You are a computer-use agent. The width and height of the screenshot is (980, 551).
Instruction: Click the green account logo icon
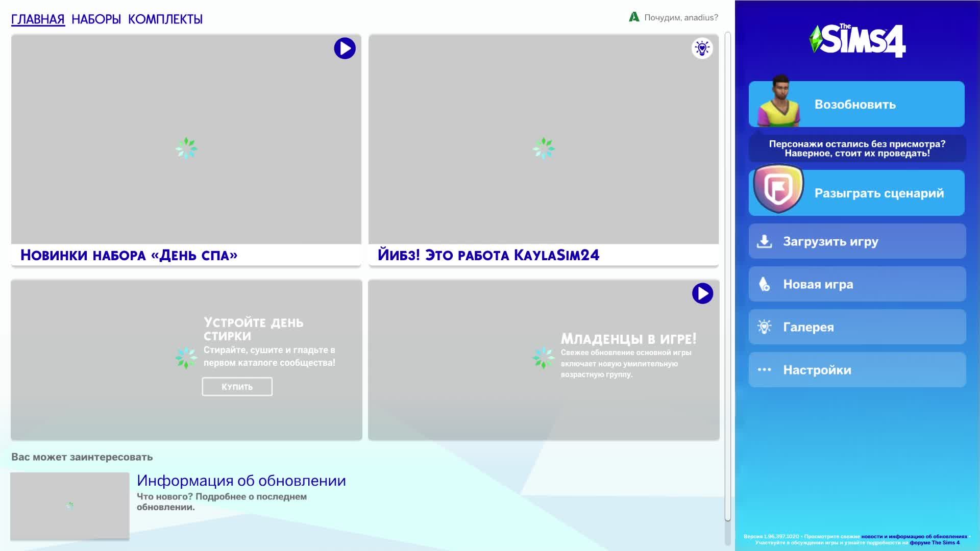point(634,17)
